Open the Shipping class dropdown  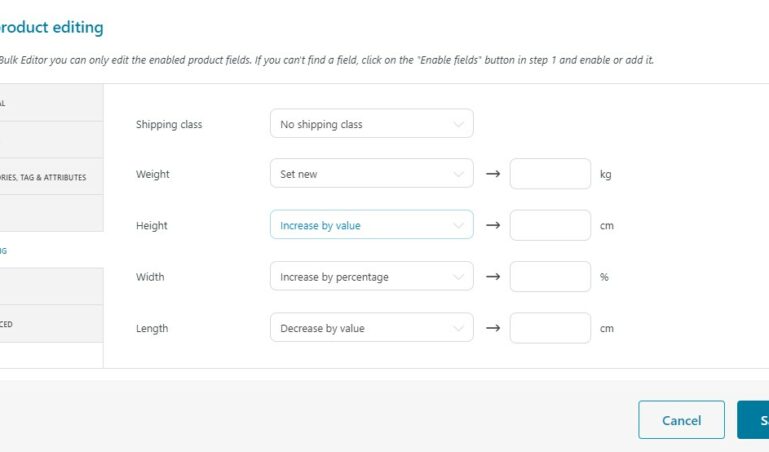pyautogui.click(x=372, y=124)
